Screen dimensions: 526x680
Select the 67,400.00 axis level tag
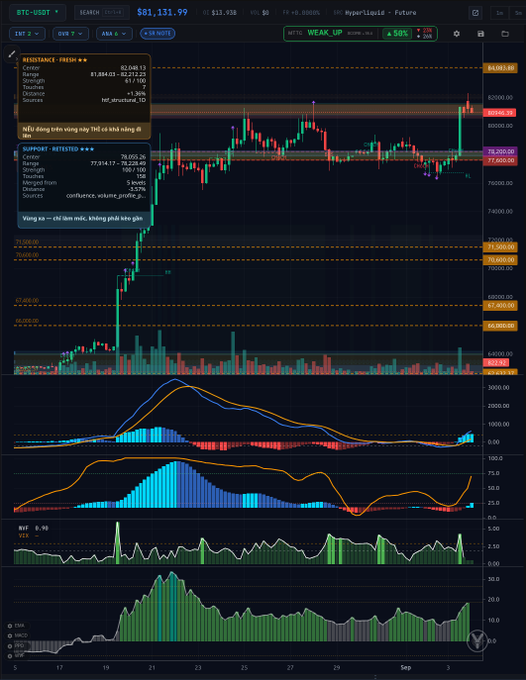click(500, 305)
